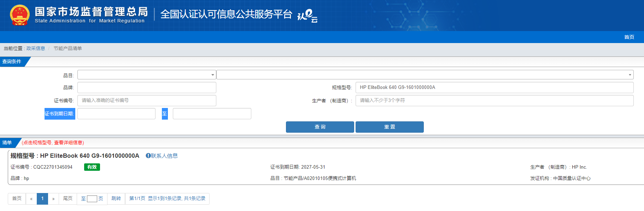
Task: Open the 政采信息 breadcrumb link
Action: coord(36,48)
